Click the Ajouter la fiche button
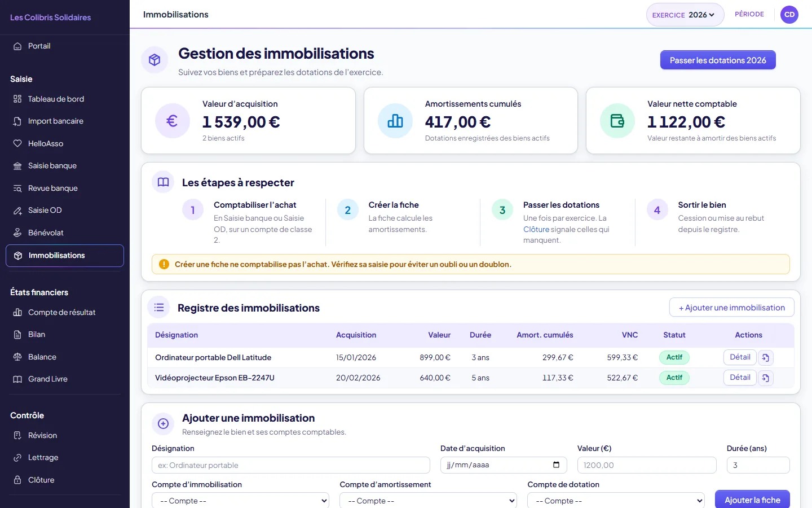 click(x=752, y=500)
